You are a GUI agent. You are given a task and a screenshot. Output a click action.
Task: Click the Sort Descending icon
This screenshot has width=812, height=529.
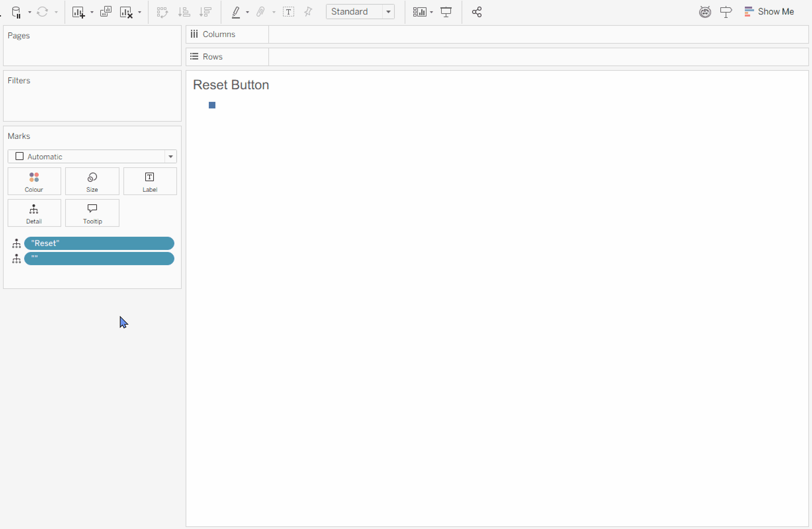[x=206, y=12]
